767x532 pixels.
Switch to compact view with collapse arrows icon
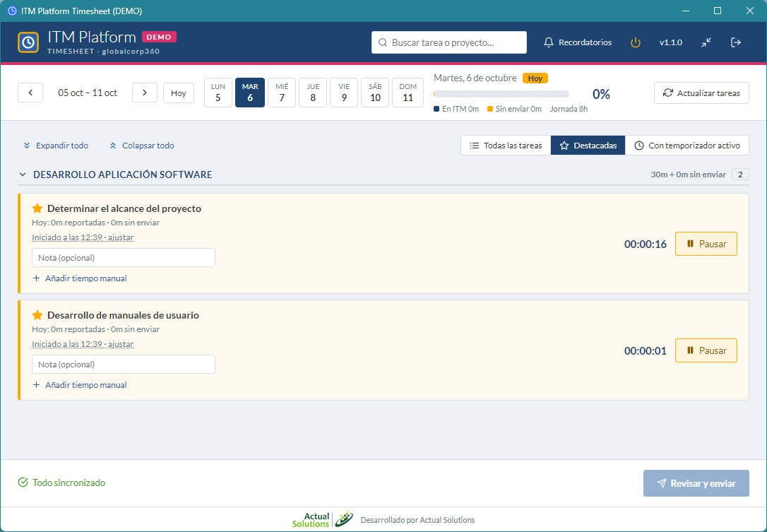pos(706,42)
